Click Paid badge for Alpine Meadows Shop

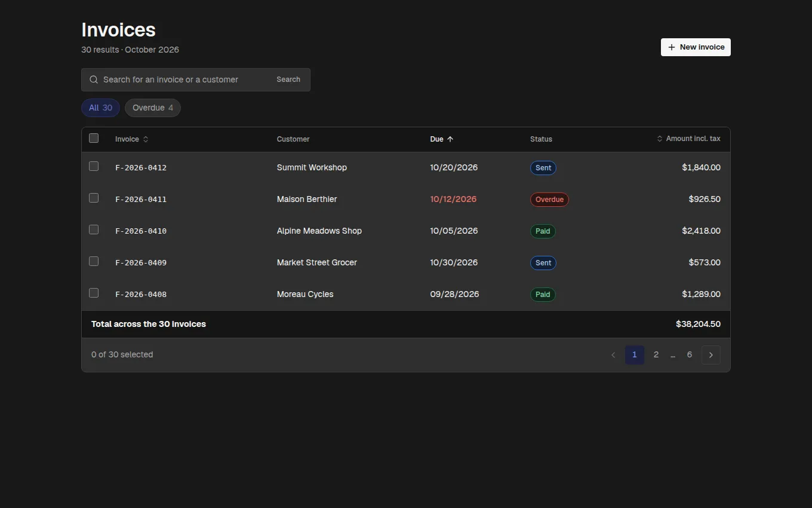tap(543, 231)
